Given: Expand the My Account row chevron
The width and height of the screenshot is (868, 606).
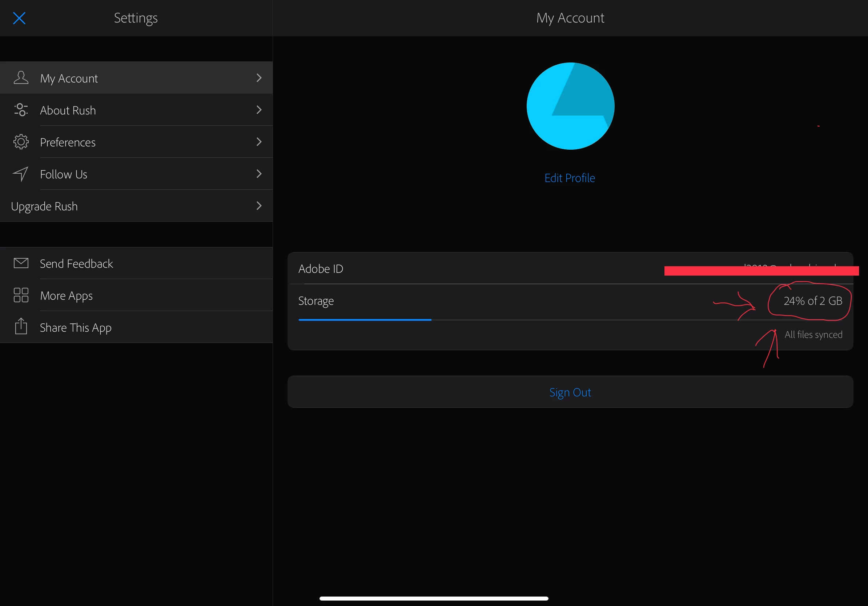Looking at the screenshot, I should pos(259,78).
